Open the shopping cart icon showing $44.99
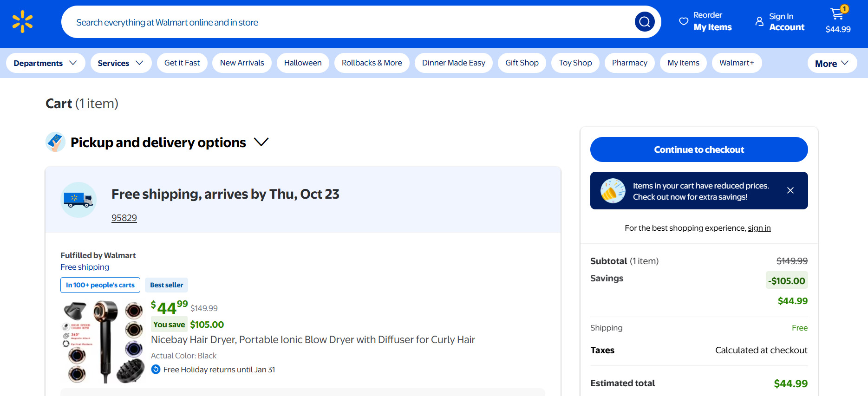The width and height of the screenshot is (868, 396). point(837,15)
